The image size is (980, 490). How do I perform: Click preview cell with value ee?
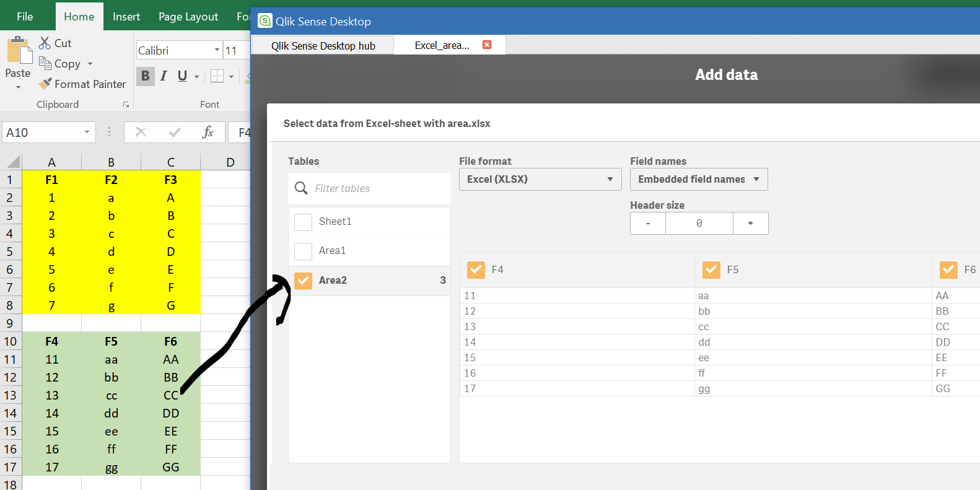pos(813,357)
